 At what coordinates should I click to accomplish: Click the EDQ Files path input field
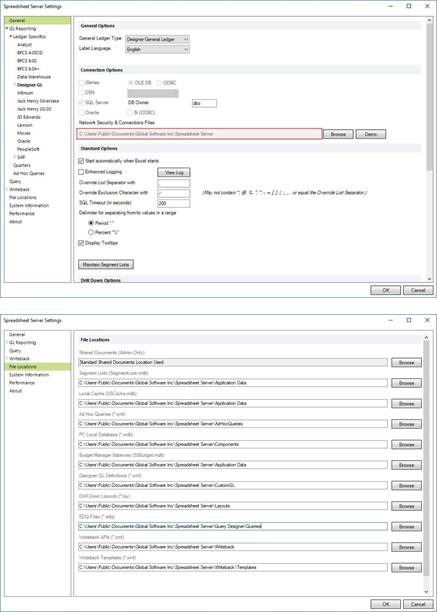[233, 526]
